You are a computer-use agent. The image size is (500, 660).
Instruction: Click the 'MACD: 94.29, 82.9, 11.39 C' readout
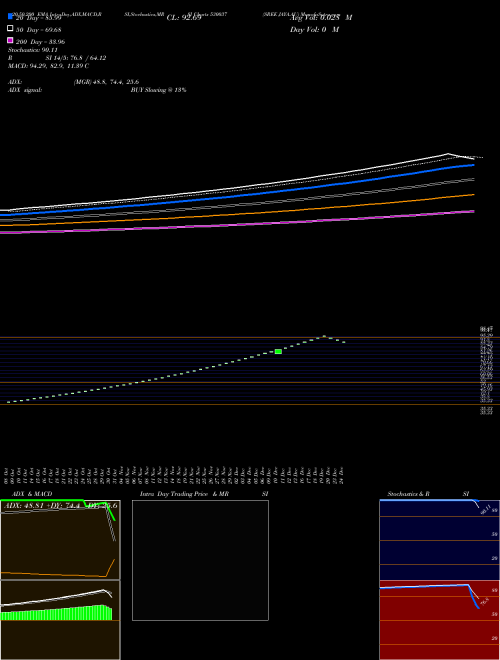[x=48, y=66]
